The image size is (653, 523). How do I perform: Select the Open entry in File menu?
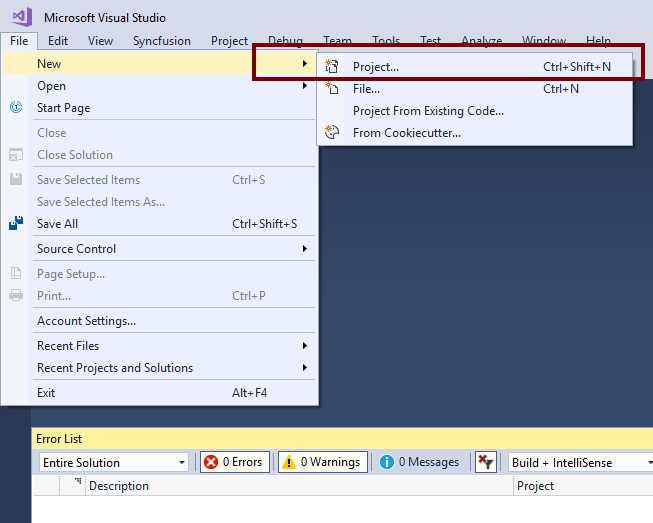(x=160, y=86)
